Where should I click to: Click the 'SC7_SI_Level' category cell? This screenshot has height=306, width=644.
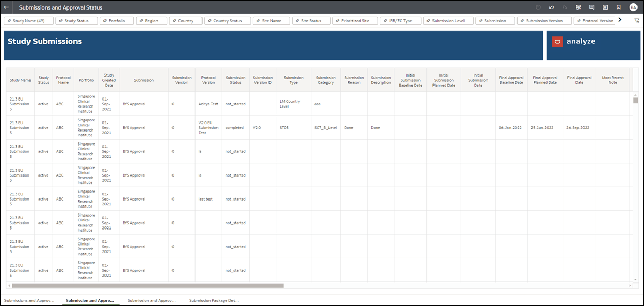click(326, 128)
